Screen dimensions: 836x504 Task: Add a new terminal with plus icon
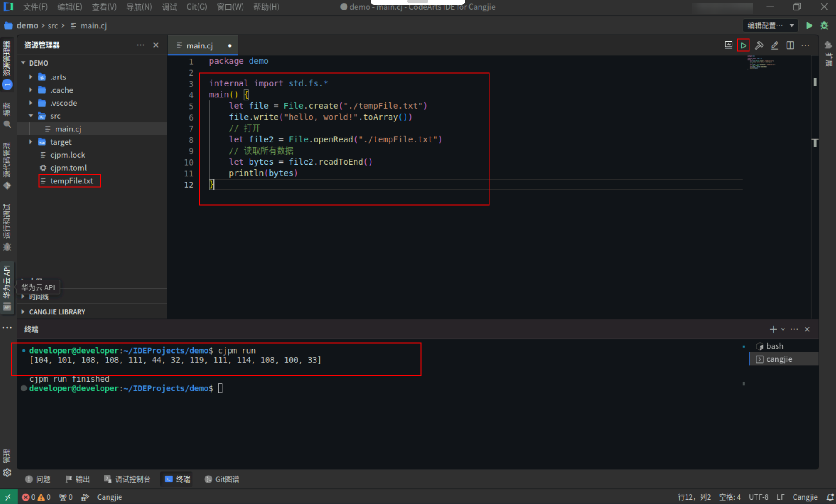[773, 329]
